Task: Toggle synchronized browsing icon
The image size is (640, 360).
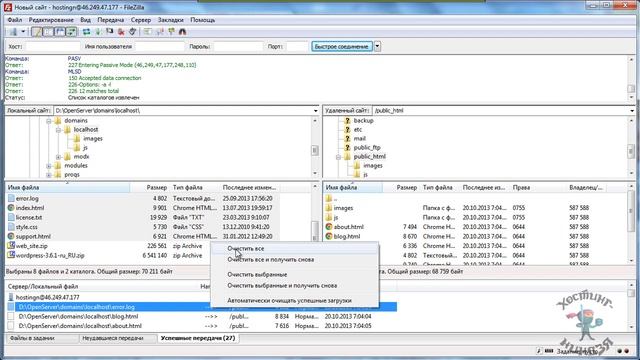Action: (x=171, y=31)
